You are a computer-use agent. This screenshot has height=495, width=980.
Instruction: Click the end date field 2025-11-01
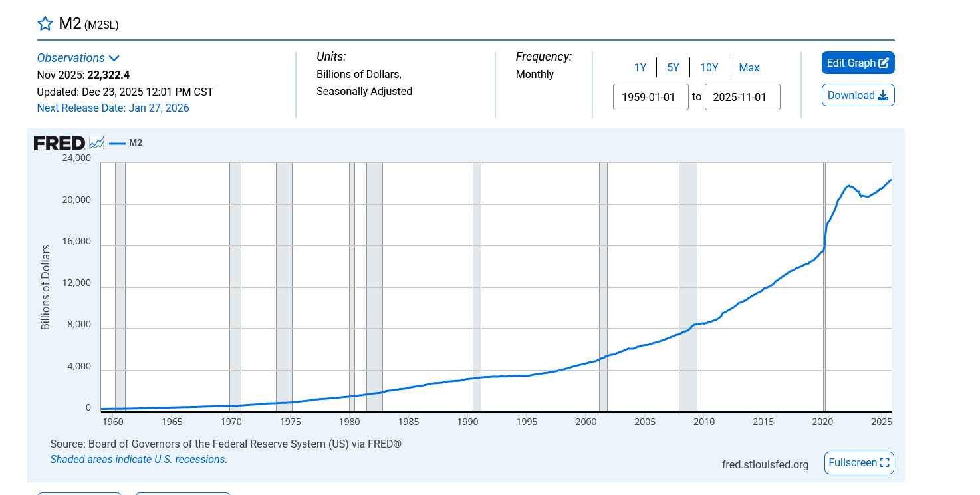pyautogui.click(x=742, y=97)
